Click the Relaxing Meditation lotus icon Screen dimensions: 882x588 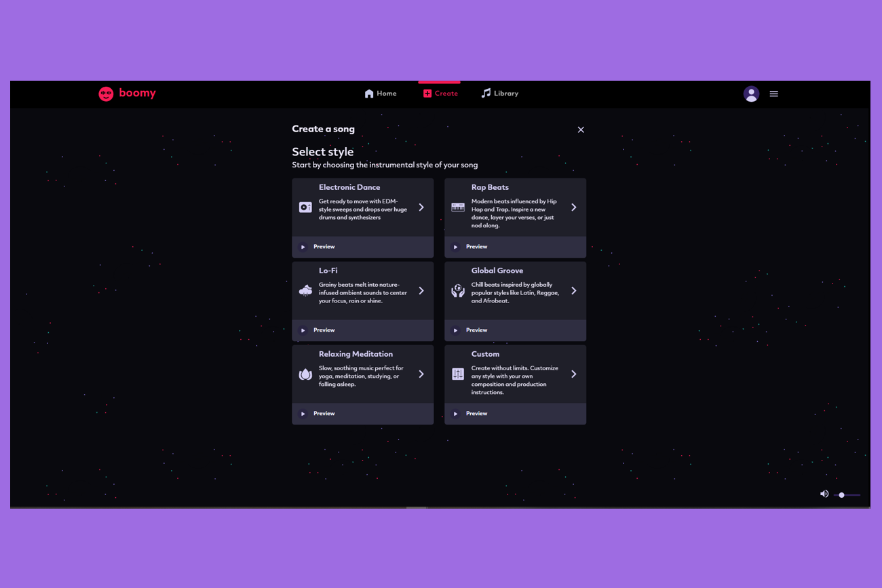305,374
